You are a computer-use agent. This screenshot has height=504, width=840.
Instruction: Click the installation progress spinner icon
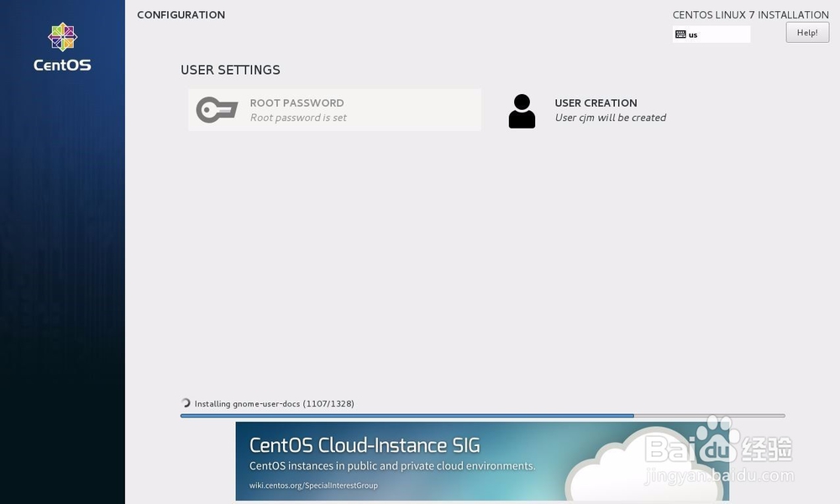[185, 403]
